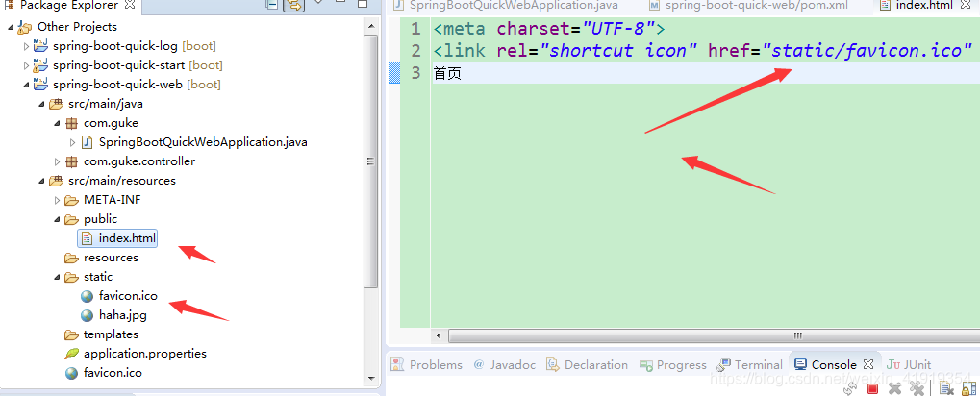
Task: Open the Declaration tab
Action: click(588, 365)
